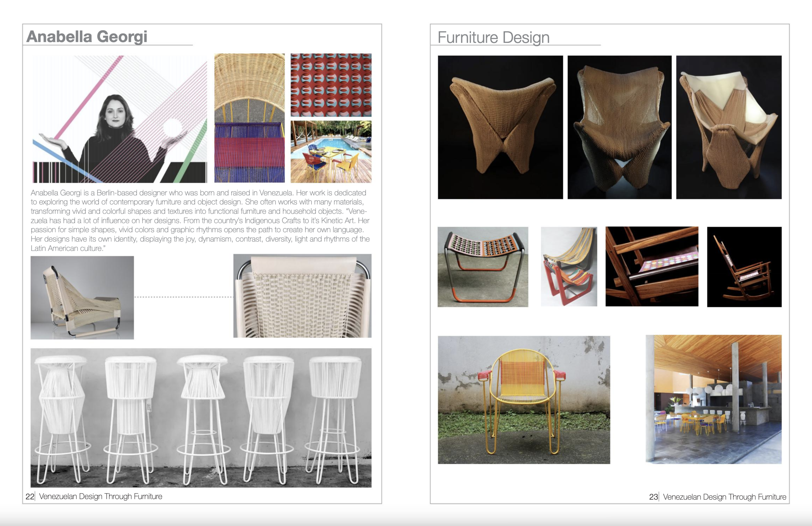Screen dimensions: 812x526
Task: Select the first brown butterfly chair photo
Action: (x=500, y=127)
